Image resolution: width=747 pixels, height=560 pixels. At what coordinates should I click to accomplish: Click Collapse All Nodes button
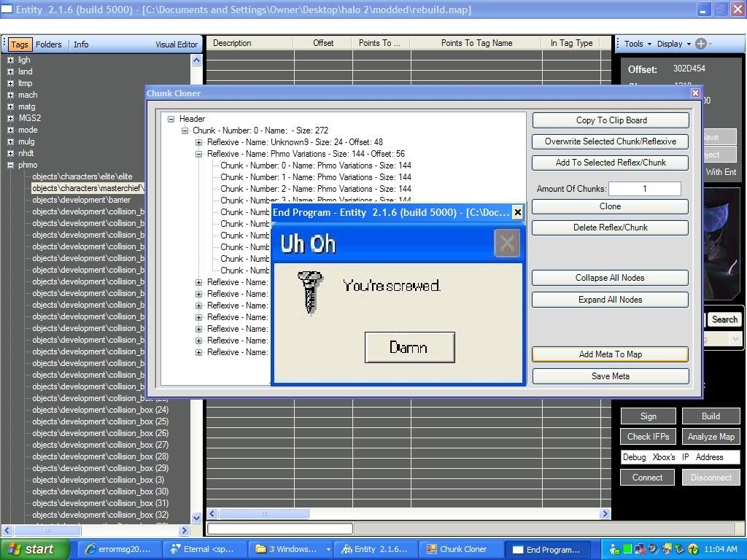coord(610,278)
